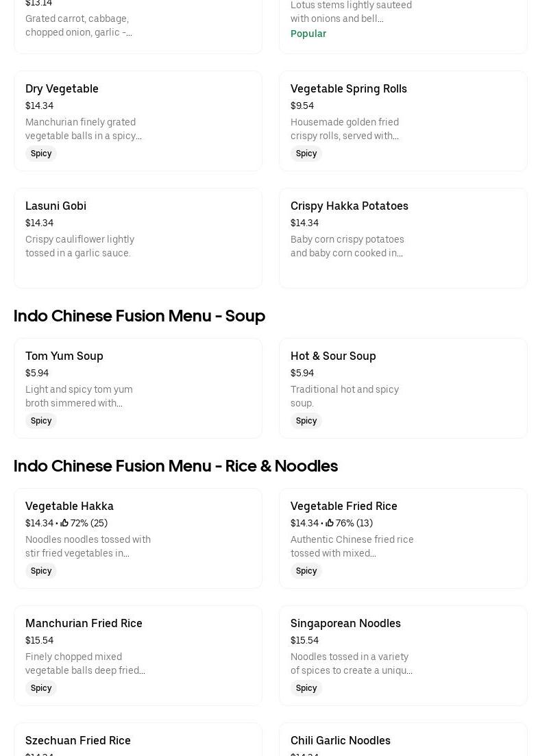Click the Vegetable Hakka 72% rating text
Screen dimensions: 551x756
tap(88, 523)
